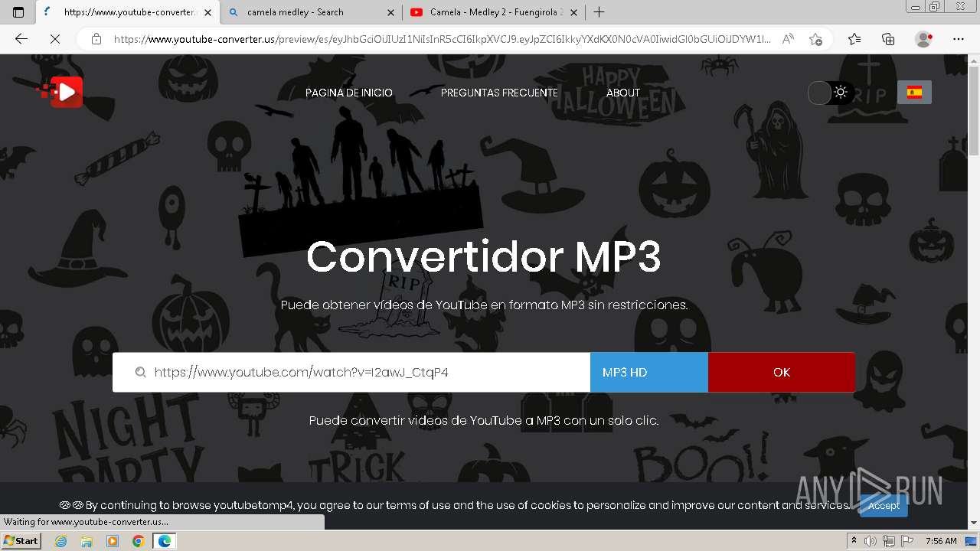Click the 7:56 AM system clock
980x551 pixels.
tap(941, 541)
